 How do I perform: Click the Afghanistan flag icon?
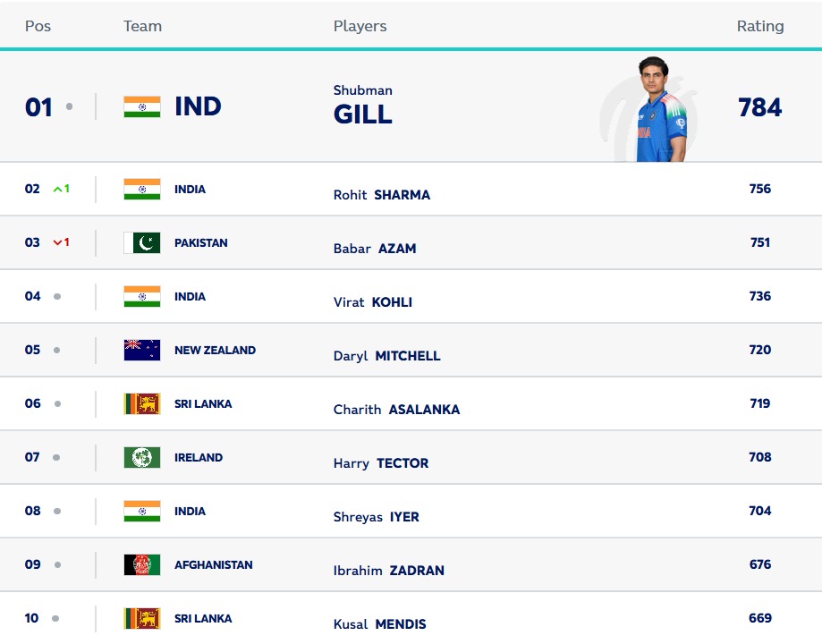pos(142,564)
